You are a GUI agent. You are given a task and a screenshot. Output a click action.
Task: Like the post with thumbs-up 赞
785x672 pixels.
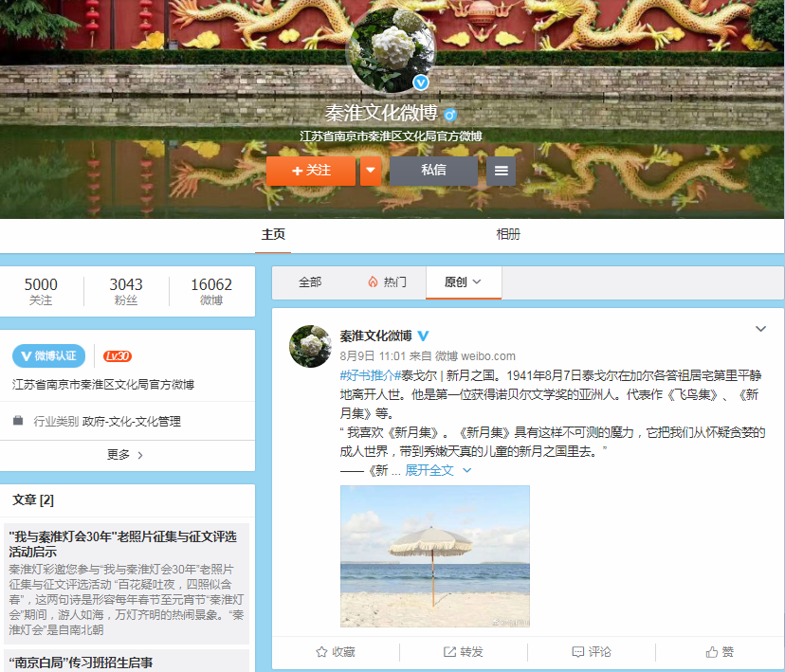[711, 652]
